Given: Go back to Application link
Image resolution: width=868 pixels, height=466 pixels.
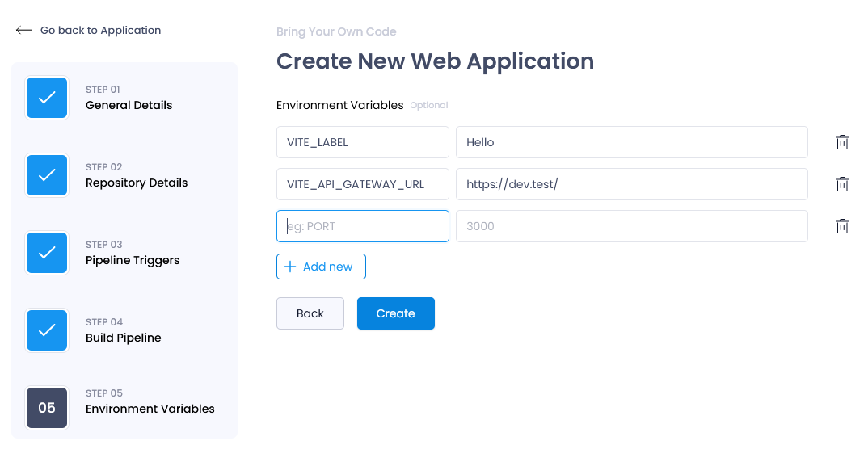Looking at the screenshot, I should pyautogui.click(x=101, y=31).
